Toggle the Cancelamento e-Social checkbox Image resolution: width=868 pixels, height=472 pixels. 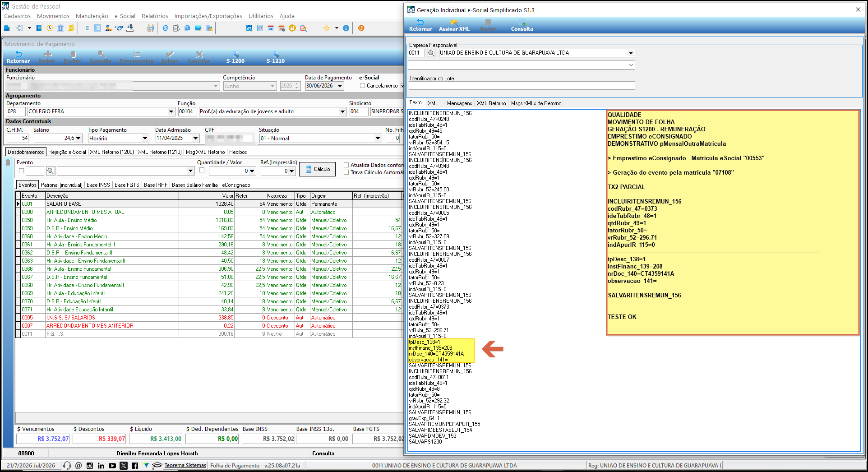(362, 86)
